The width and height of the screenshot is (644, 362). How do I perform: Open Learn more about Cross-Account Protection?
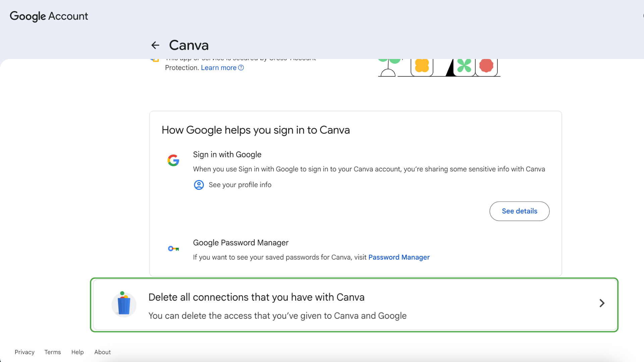point(219,68)
